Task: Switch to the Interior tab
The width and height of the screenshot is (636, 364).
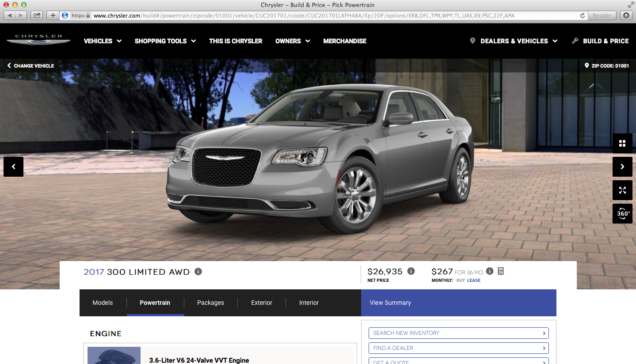Action: click(309, 303)
